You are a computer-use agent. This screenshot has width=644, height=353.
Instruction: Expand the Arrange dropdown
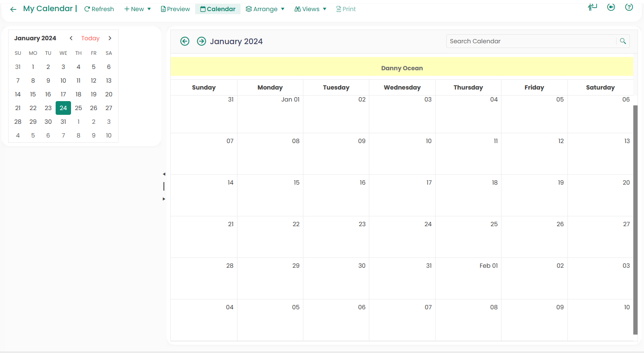[x=265, y=9]
